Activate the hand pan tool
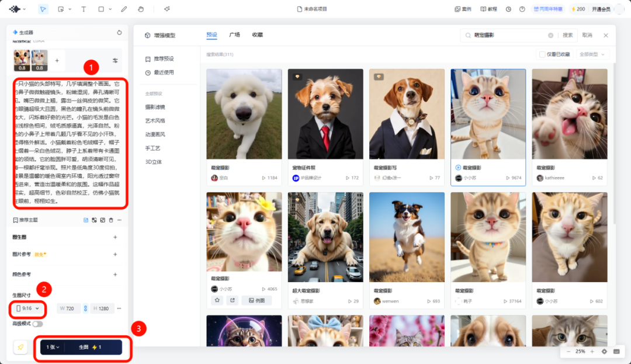Viewport: 631px width, 364px height. (141, 9)
